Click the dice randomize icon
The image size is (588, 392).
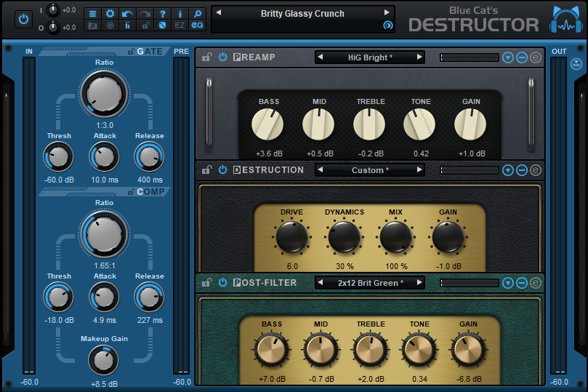coord(162,25)
